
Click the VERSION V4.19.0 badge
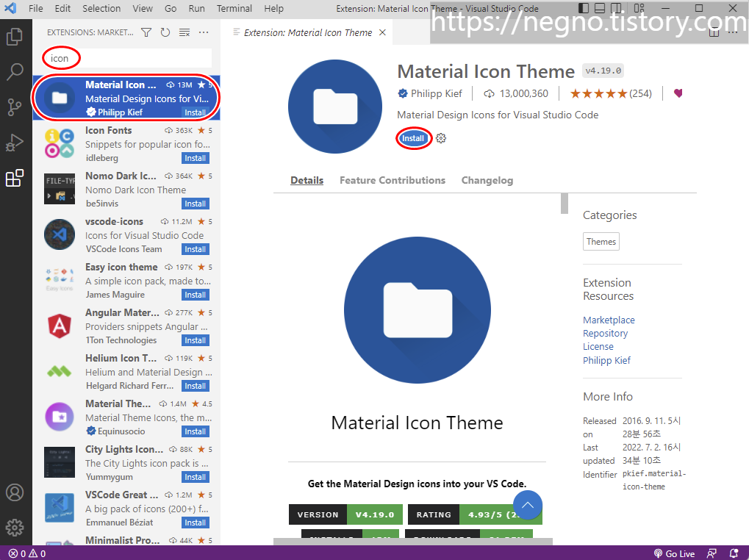345,514
